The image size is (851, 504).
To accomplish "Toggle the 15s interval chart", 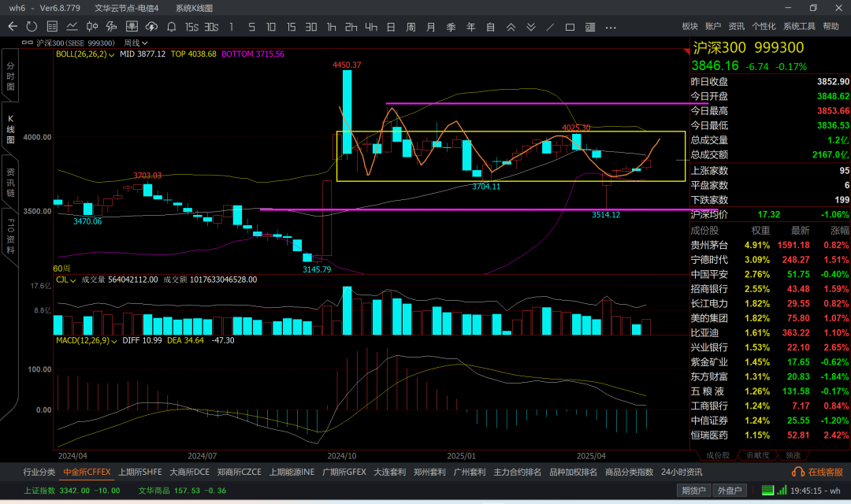I will point(191,27).
